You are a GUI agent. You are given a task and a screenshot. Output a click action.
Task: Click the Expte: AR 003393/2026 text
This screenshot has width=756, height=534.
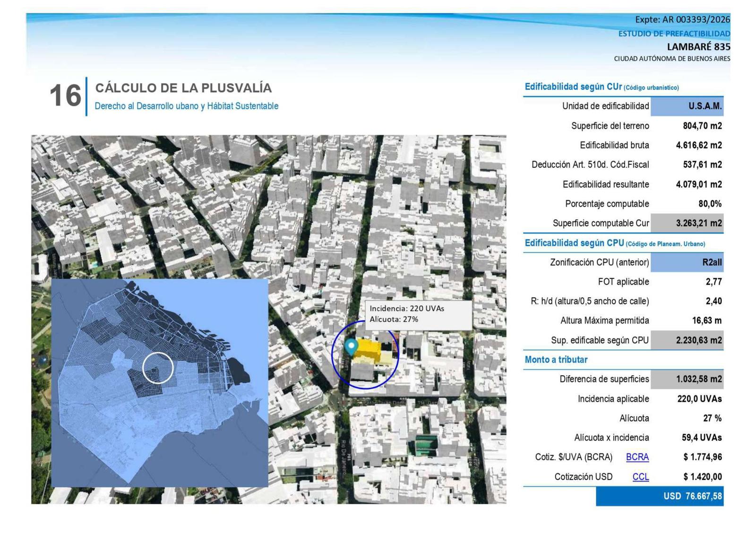click(682, 19)
